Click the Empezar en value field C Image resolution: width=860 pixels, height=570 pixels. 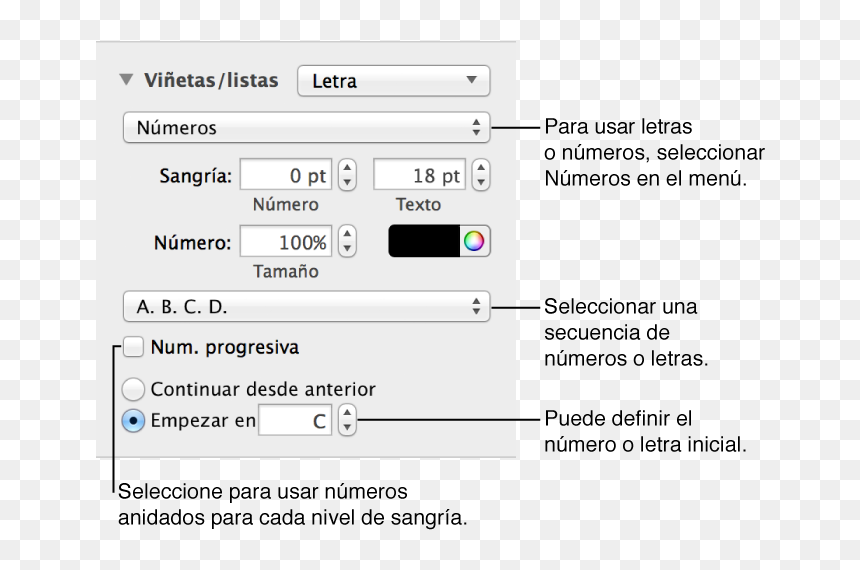pos(295,420)
